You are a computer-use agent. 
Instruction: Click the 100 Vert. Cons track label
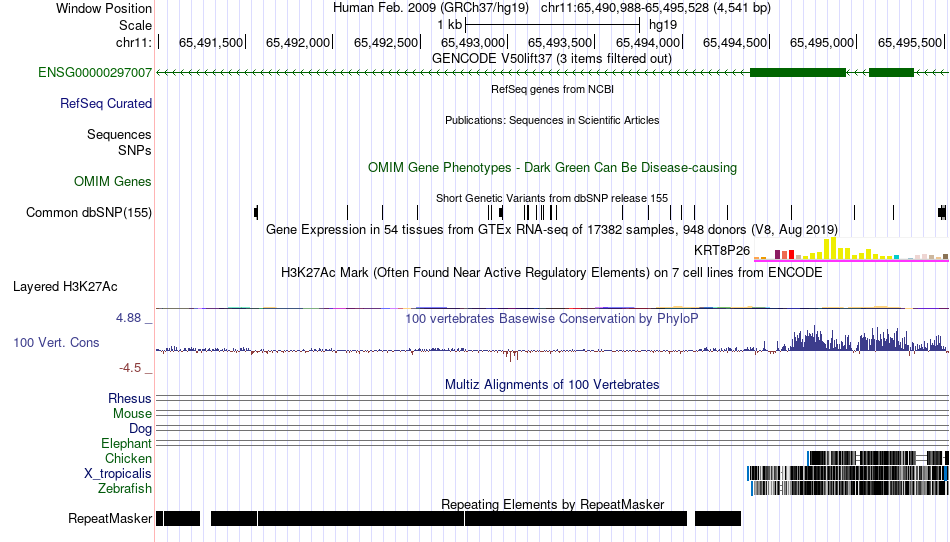(x=56, y=343)
